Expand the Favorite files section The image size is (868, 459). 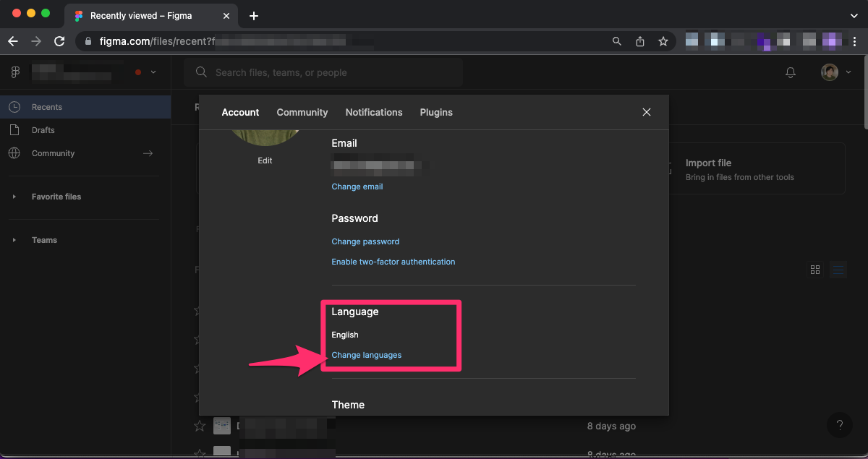click(x=14, y=197)
